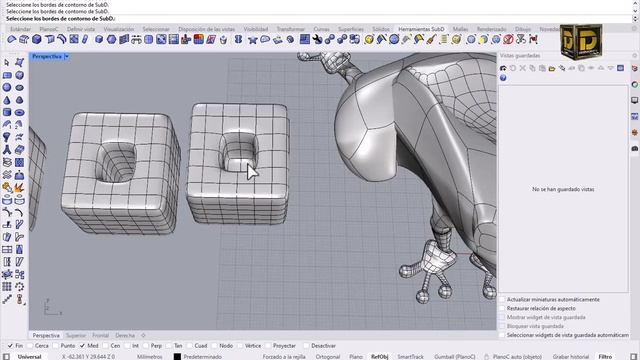The height and width of the screenshot is (360, 640).
Task: Select the rounded SubD box primitive in top toolbar
Action: coord(37,39)
